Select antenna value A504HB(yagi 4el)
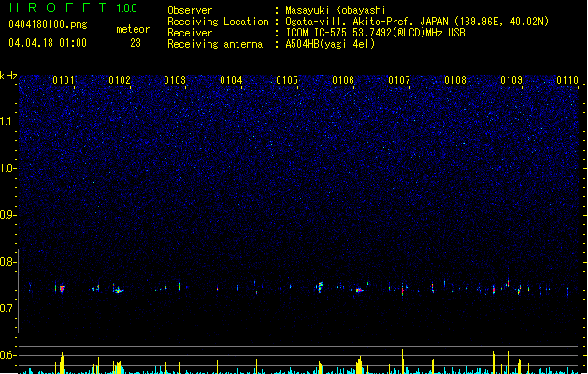Image resolution: width=588 pixels, height=374 pixels. [x=330, y=44]
